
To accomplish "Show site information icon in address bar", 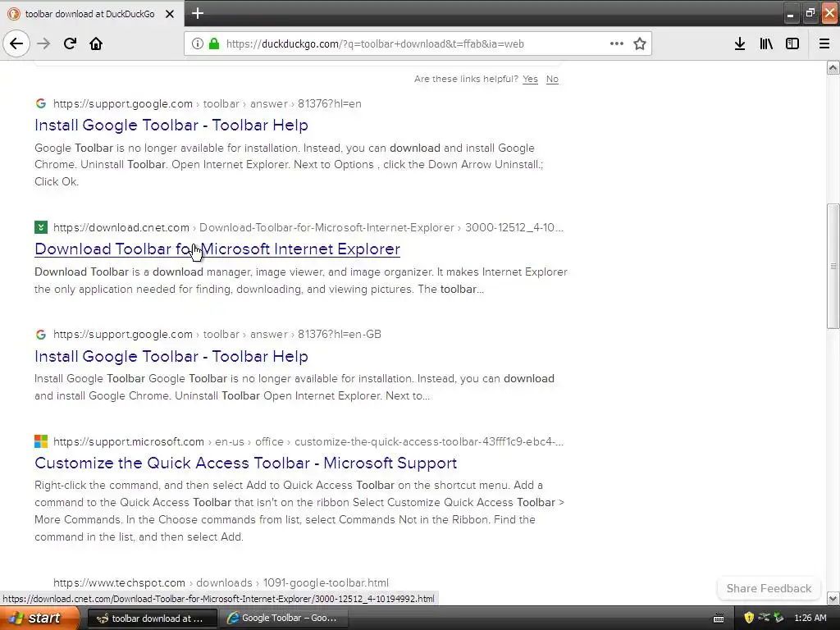I will click(197, 43).
